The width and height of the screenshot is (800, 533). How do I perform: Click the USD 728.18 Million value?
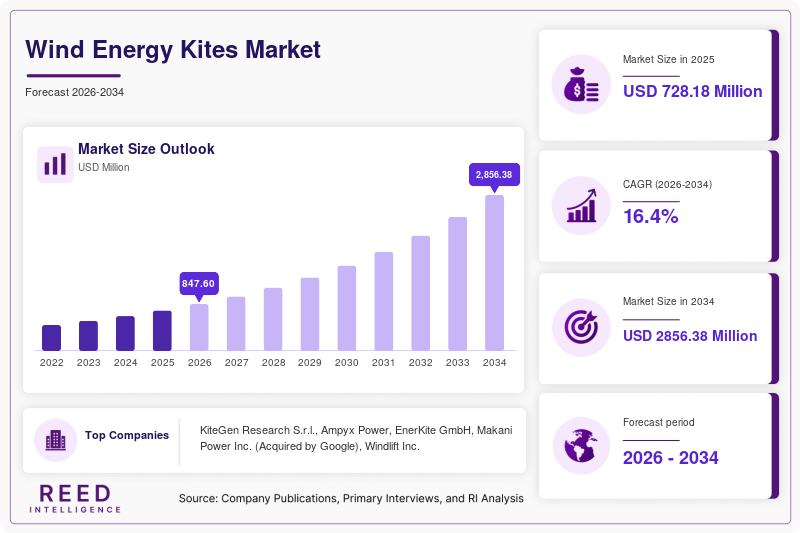692,91
